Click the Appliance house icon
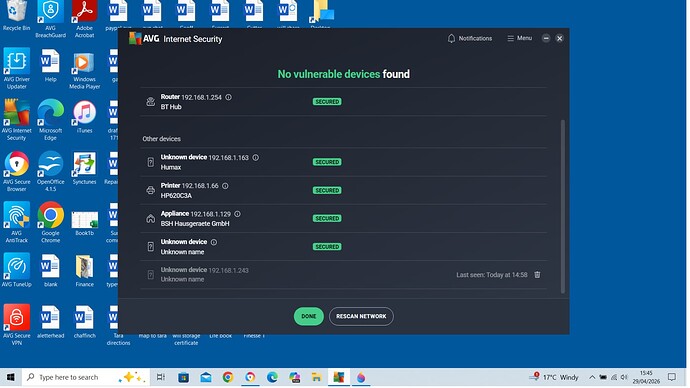690x388 pixels. point(150,219)
